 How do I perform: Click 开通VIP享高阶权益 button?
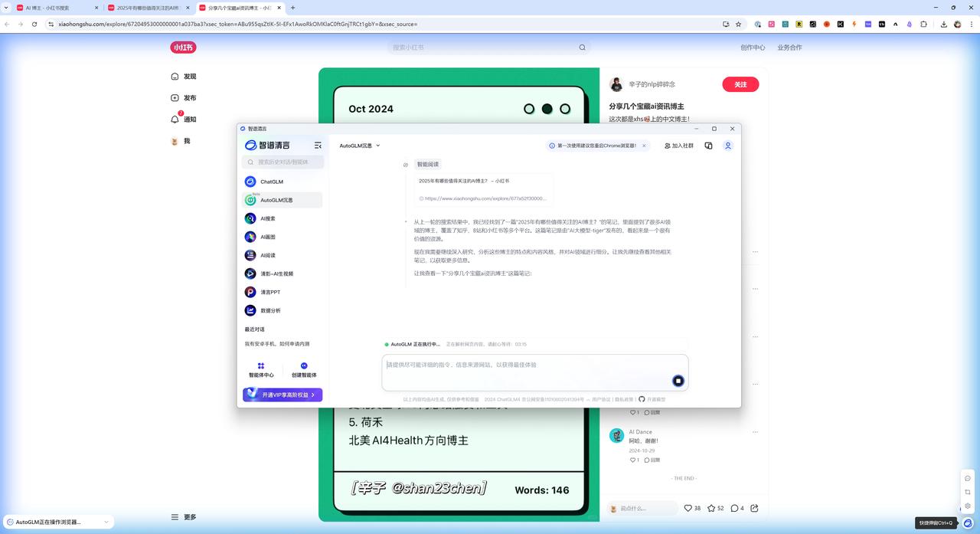click(x=283, y=395)
